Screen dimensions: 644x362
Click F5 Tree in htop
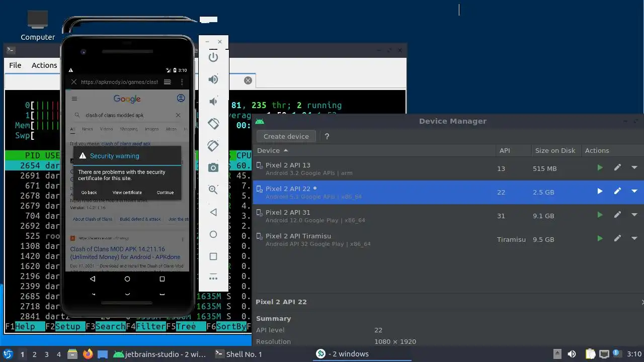pyautogui.click(x=186, y=326)
